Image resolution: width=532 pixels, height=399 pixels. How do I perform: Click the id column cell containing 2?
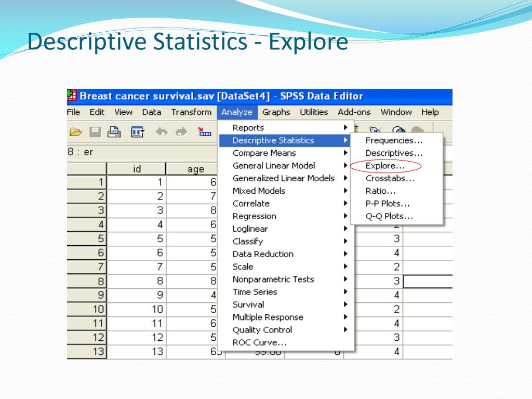coord(137,196)
